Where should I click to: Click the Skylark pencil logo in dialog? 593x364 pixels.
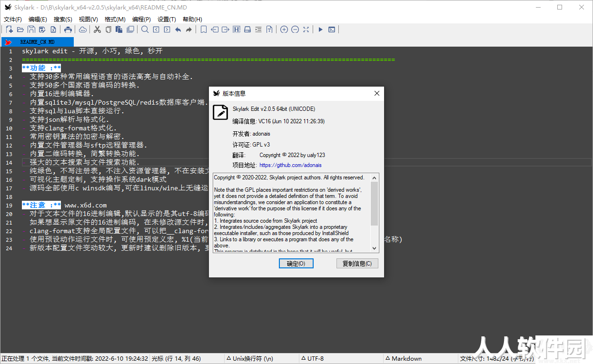coord(220,112)
